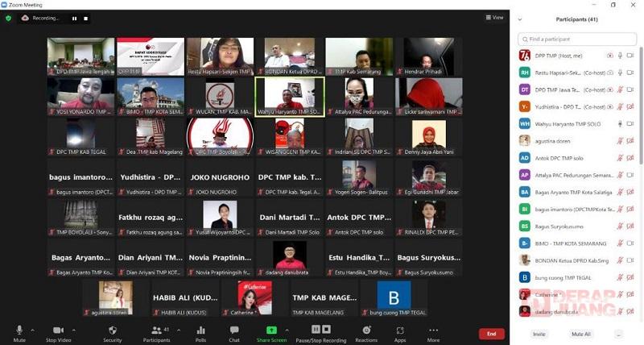This screenshot has width=644, height=345.
Task: Select the Denny Jaya Abri Yani video tile
Action: point(429,137)
